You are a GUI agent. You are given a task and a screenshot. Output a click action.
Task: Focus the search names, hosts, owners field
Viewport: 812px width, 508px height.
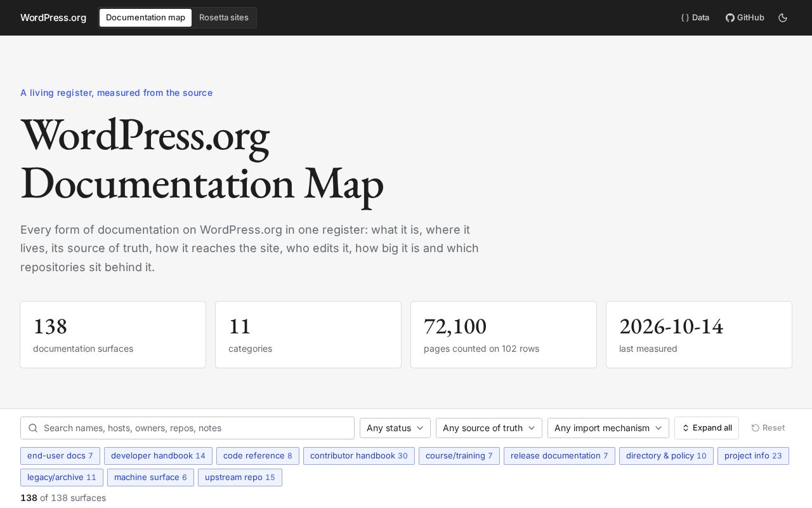pyautogui.click(x=187, y=428)
